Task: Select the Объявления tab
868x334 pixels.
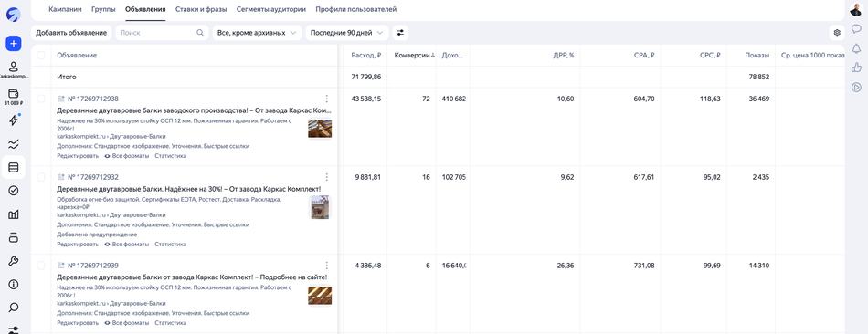Action: (145, 9)
